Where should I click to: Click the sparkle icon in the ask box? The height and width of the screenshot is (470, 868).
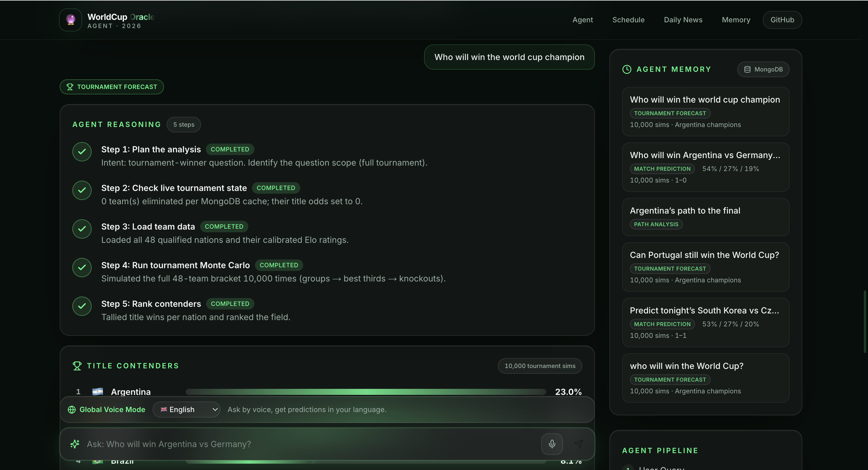(75, 444)
